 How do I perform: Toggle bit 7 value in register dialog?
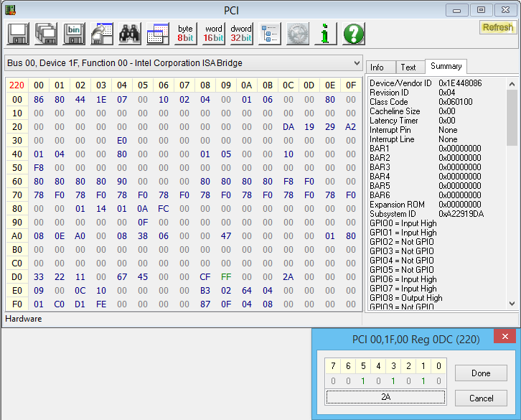pyautogui.click(x=333, y=381)
